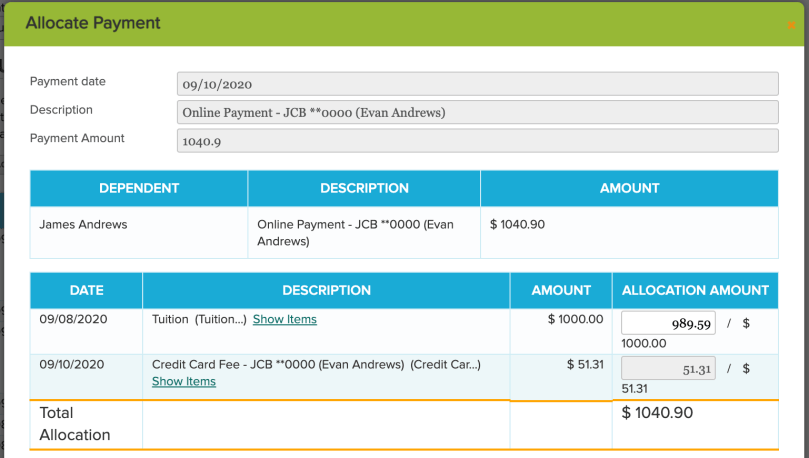Click the Total Allocation $ 1040.90 value
Image resolution: width=809 pixels, height=458 pixels.
657,413
